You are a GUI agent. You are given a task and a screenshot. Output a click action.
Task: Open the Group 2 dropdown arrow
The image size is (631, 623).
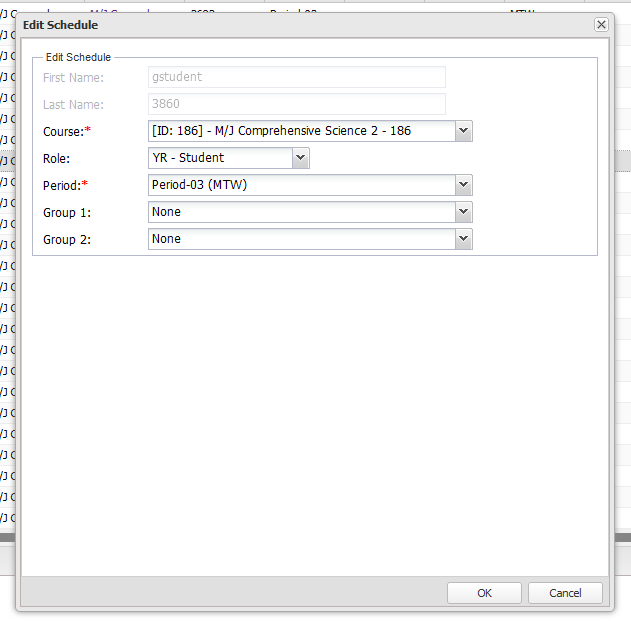[x=463, y=239]
